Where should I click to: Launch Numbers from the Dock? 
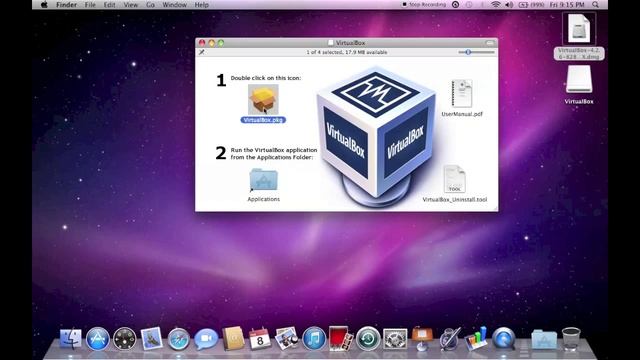(x=476, y=339)
